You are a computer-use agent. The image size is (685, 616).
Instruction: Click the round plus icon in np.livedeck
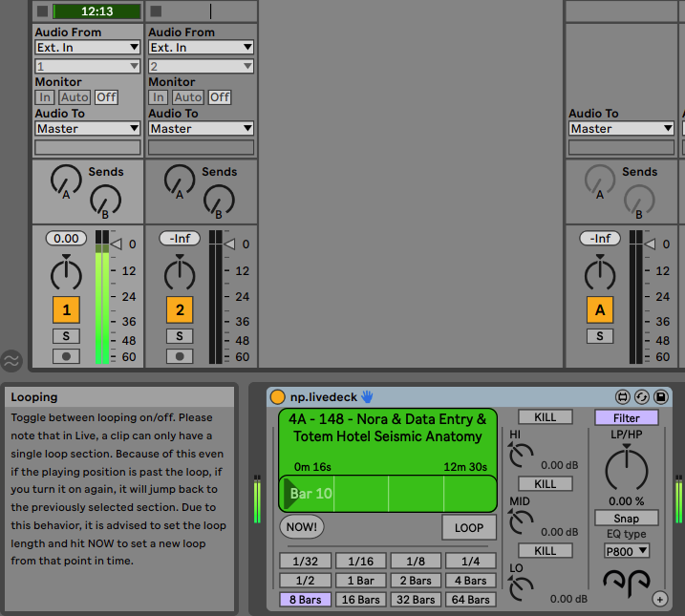point(659,599)
